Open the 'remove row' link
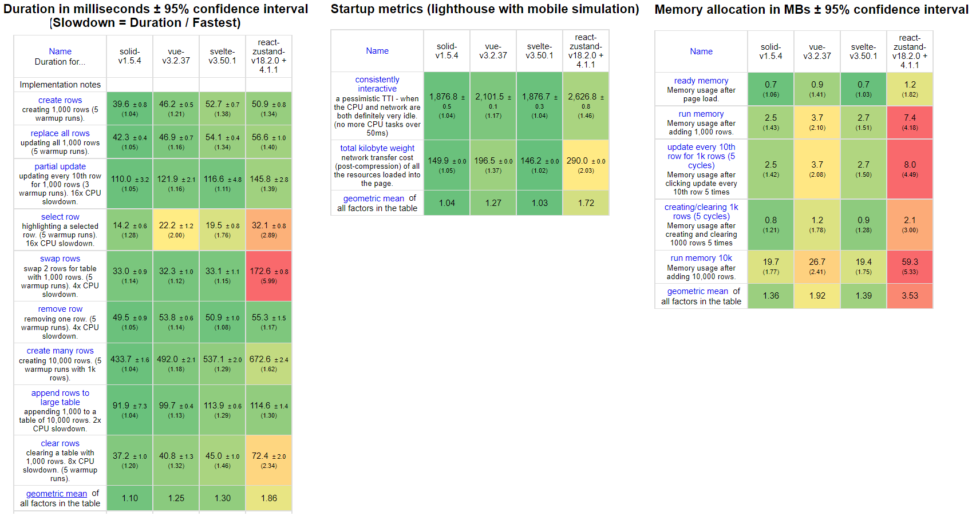 [x=60, y=309]
